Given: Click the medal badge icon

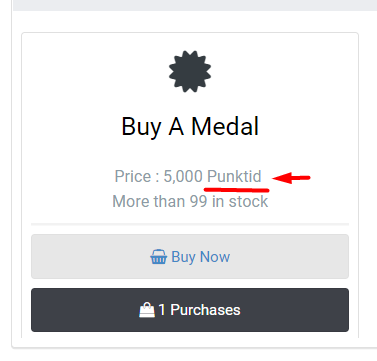Looking at the screenshot, I should [x=190, y=71].
